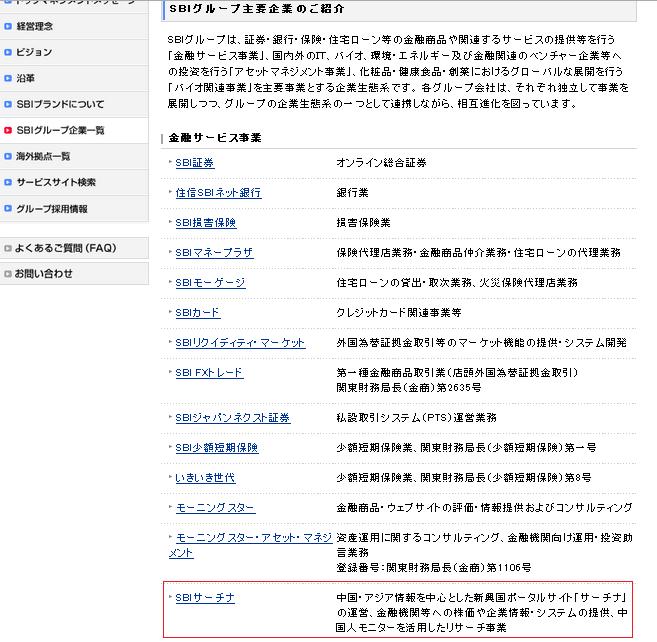Click 登録番号:関東財務局長(金商)第1106号 text
This screenshot has height=642, width=657.
434,568
